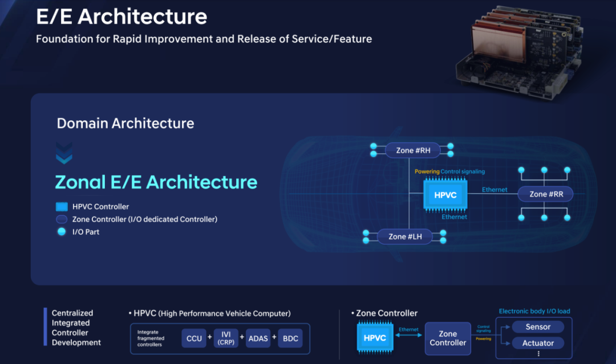The image size is (616, 364).
Task: Click the double-chevron arrow below Domain Architecture
Action: pos(64,153)
